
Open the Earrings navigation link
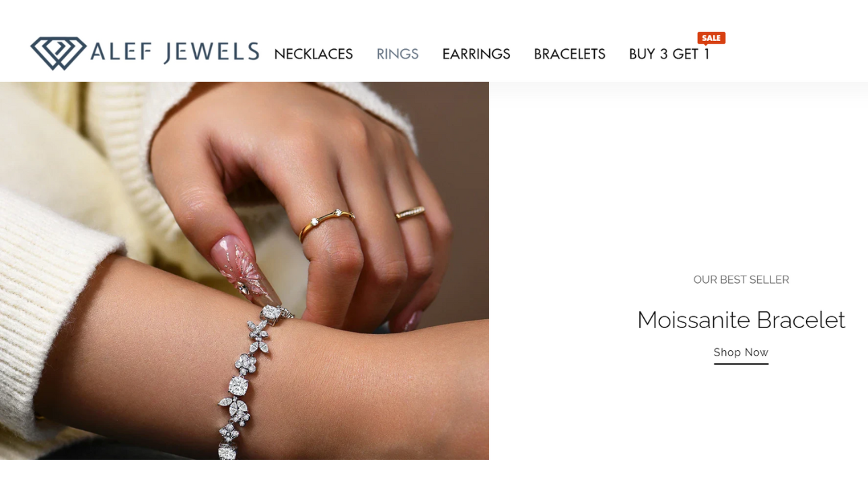click(476, 54)
